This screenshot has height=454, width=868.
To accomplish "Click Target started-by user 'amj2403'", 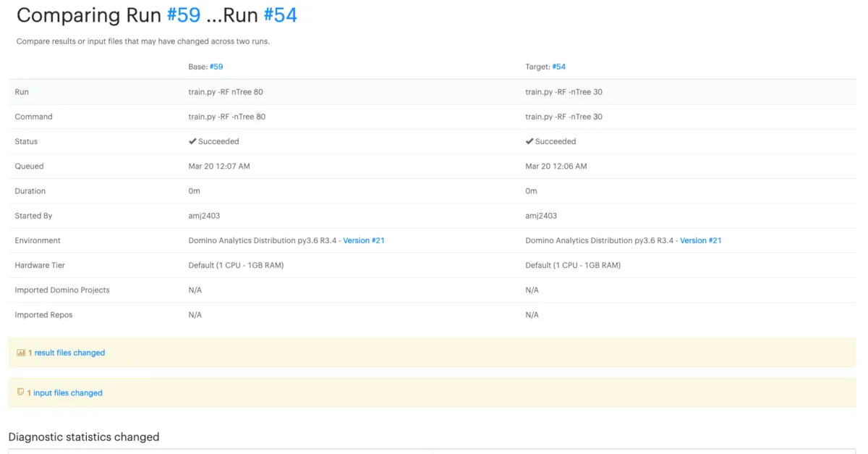I will [x=541, y=216].
